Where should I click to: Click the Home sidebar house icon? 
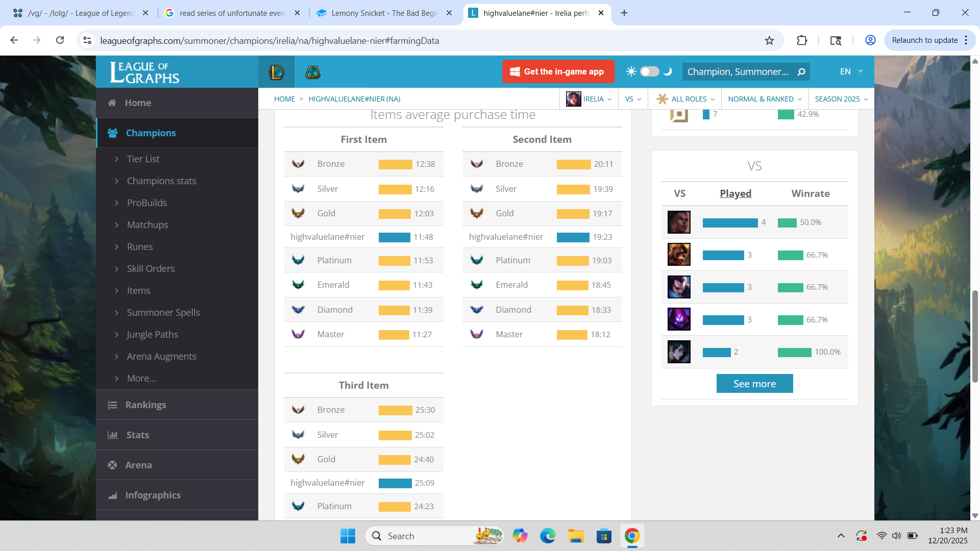pyautogui.click(x=112, y=103)
